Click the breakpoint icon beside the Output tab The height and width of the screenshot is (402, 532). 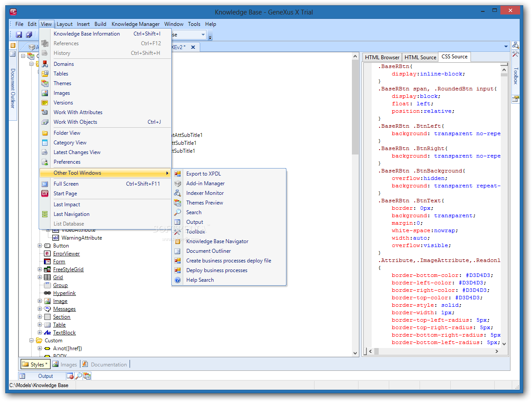(x=70, y=376)
